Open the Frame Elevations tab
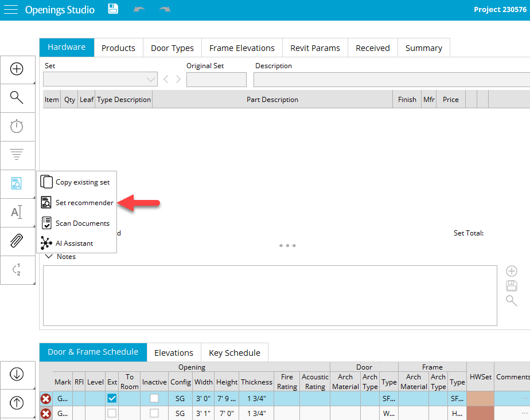This screenshot has height=420, width=530. 242,48
